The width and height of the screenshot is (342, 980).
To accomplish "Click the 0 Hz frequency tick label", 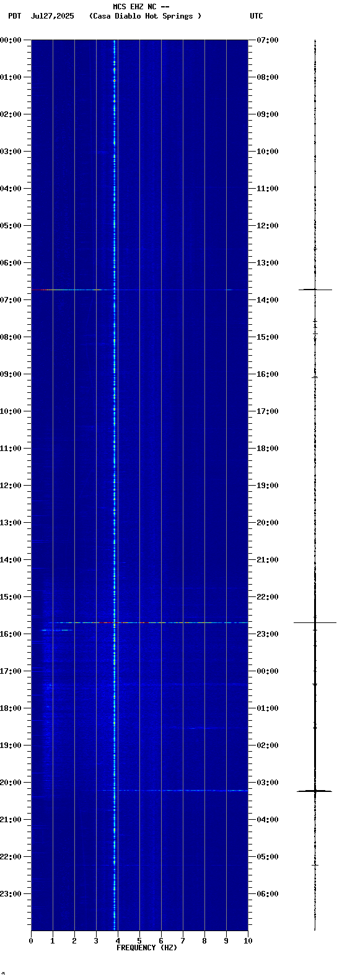I will 31,941.
